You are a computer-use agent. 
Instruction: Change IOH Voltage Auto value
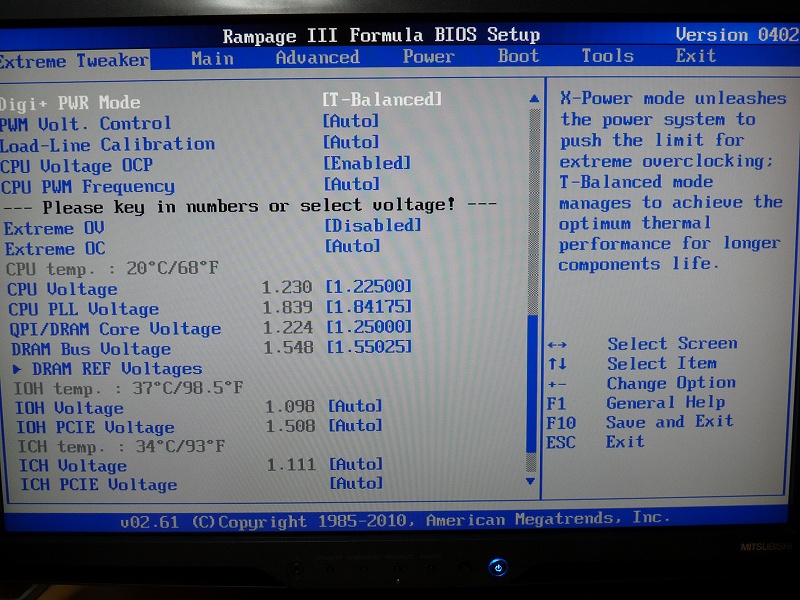[x=355, y=406]
